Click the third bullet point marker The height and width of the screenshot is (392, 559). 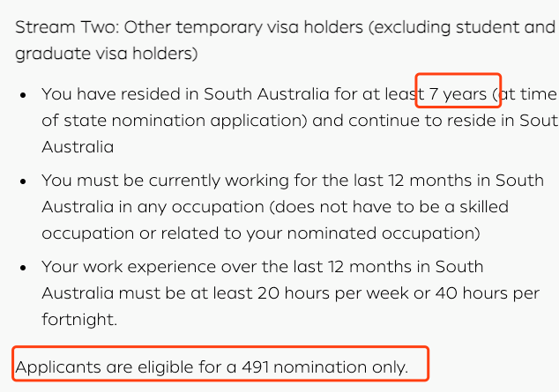click(x=24, y=266)
